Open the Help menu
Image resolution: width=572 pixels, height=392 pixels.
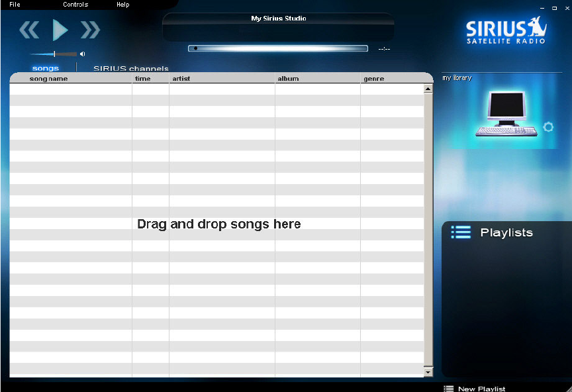pyautogui.click(x=123, y=5)
